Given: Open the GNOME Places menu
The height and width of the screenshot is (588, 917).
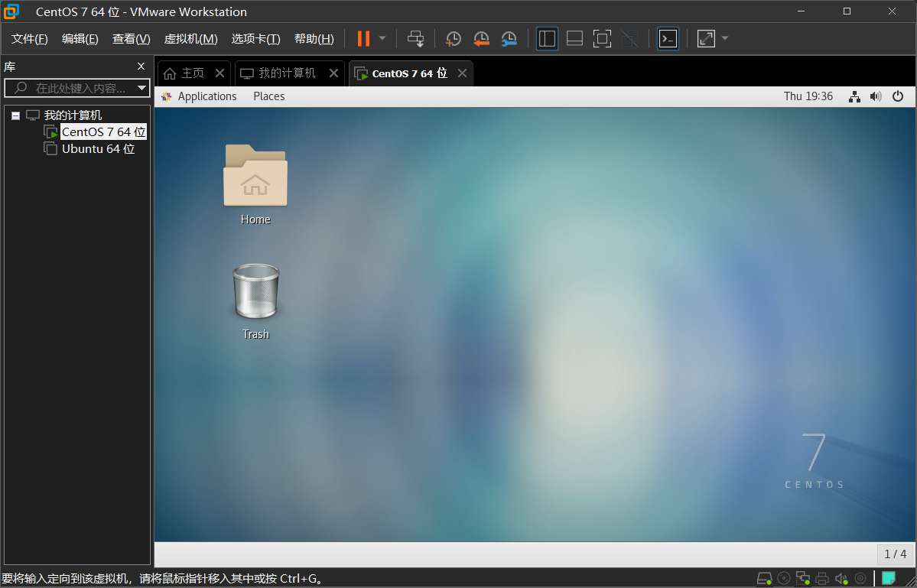Looking at the screenshot, I should coord(269,96).
